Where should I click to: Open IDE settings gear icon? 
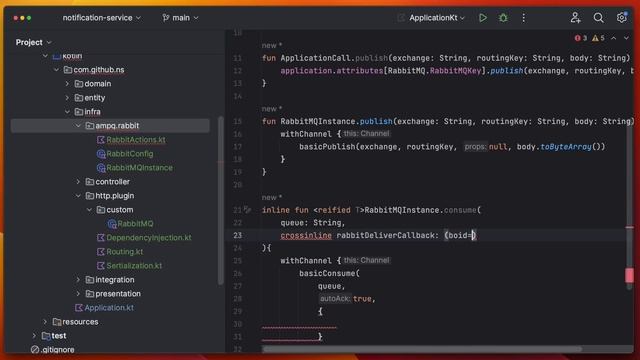coord(622,18)
